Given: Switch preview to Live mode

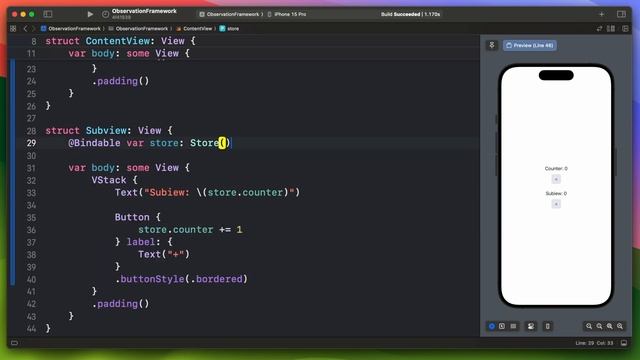Looking at the screenshot, I should click(x=492, y=326).
